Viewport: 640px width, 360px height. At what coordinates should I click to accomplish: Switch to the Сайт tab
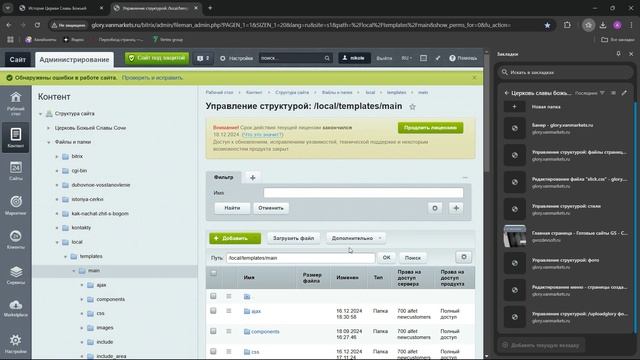pos(18,60)
